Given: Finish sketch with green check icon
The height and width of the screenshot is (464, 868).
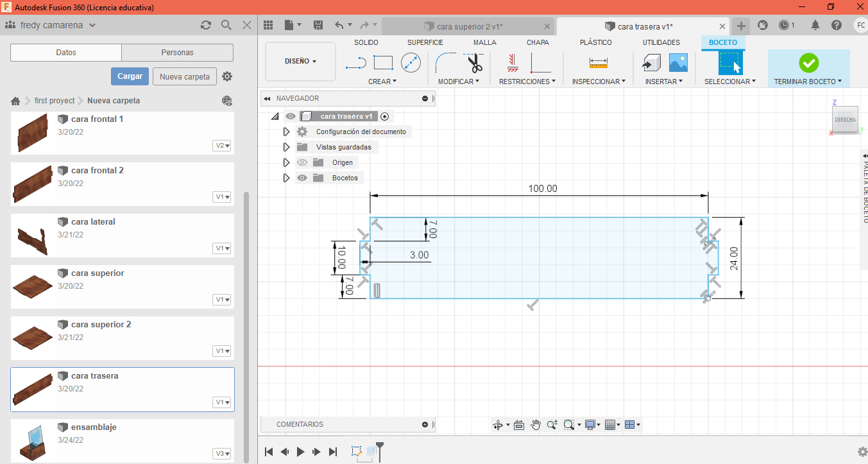Looking at the screenshot, I should click(808, 63).
